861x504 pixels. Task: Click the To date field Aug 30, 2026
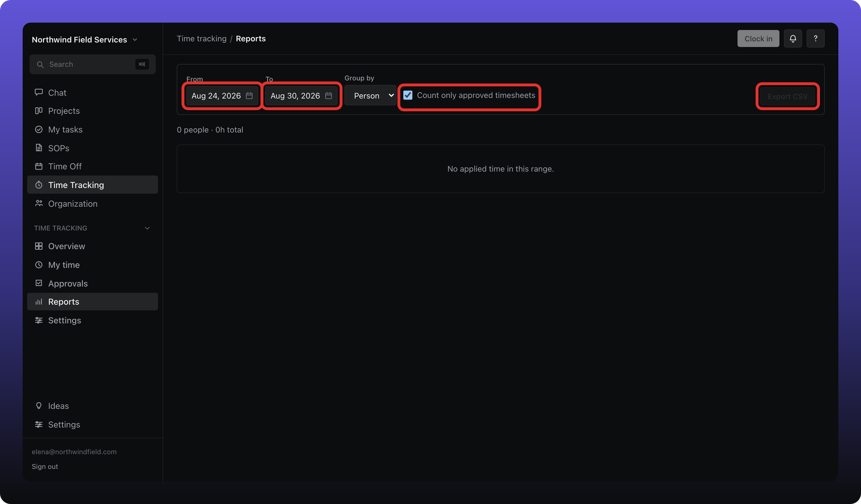(301, 96)
